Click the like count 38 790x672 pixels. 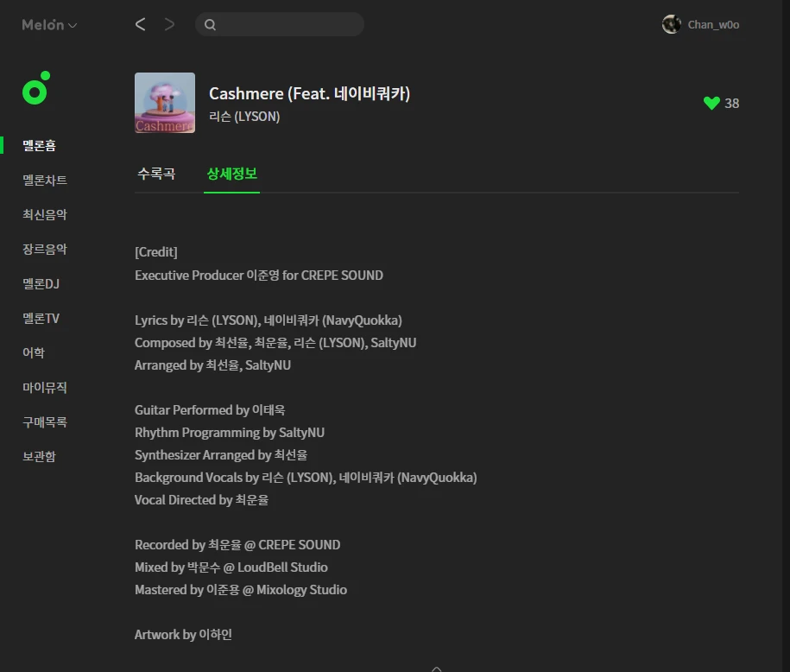pyautogui.click(x=731, y=104)
